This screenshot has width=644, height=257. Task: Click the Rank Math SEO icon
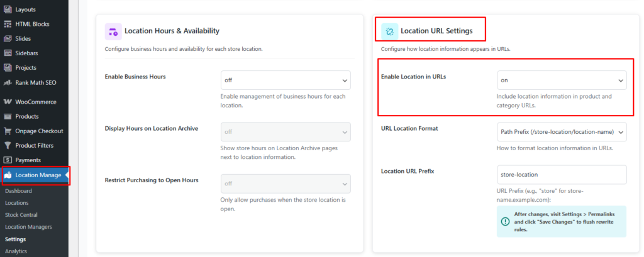pyautogui.click(x=8, y=82)
